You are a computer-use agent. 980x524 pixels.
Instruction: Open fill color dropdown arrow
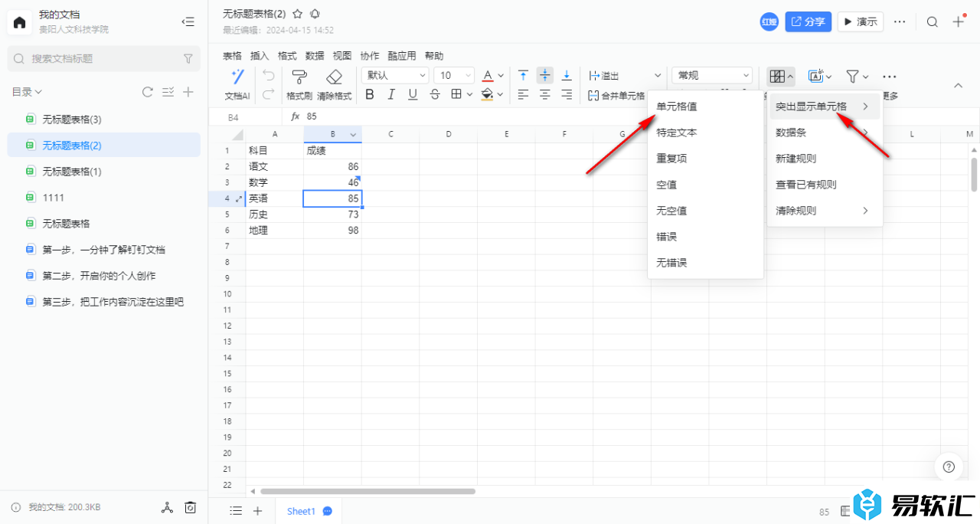(x=501, y=94)
